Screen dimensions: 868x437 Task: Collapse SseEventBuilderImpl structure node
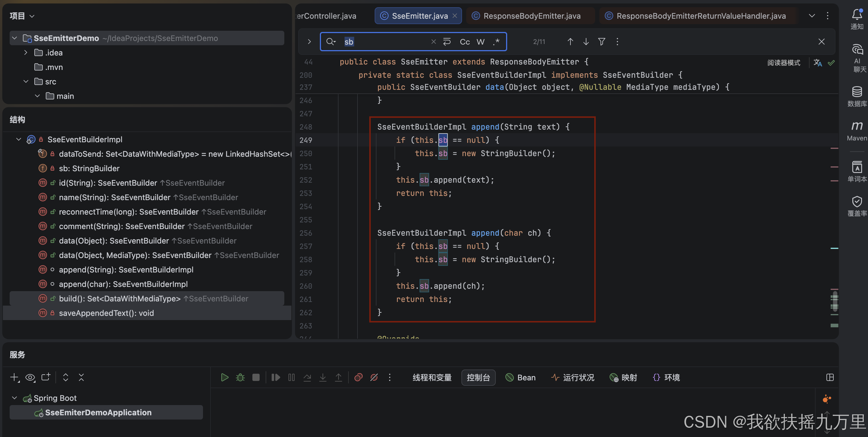(19, 139)
